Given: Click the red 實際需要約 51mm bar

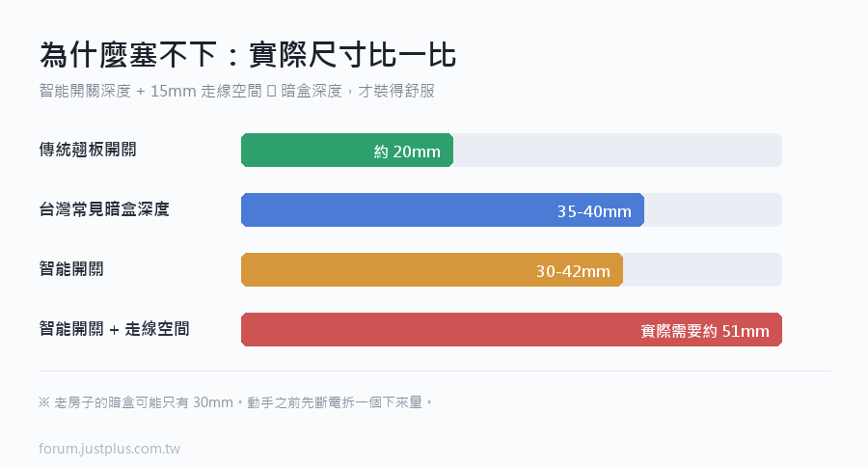Looking at the screenshot, I should coord(511,329).
